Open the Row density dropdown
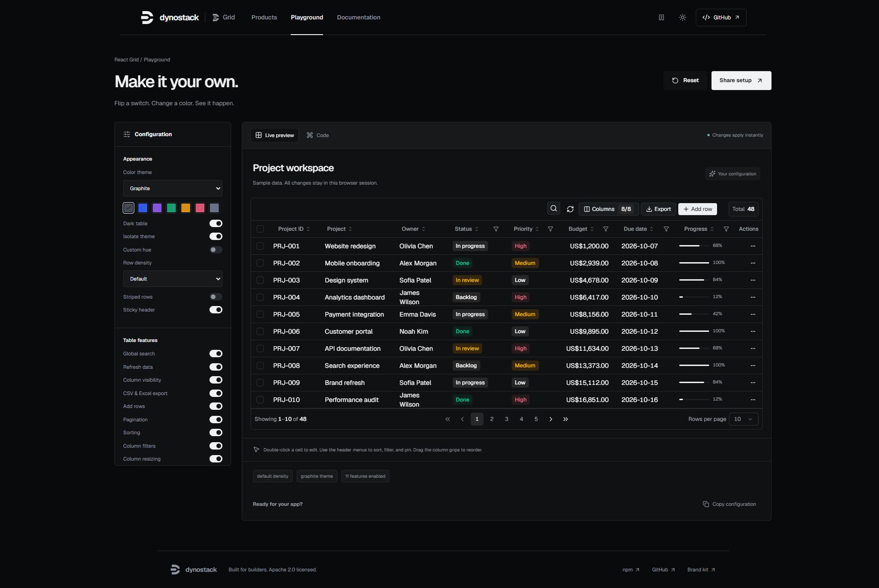879x588 pixels. click(x=173, y=279)
